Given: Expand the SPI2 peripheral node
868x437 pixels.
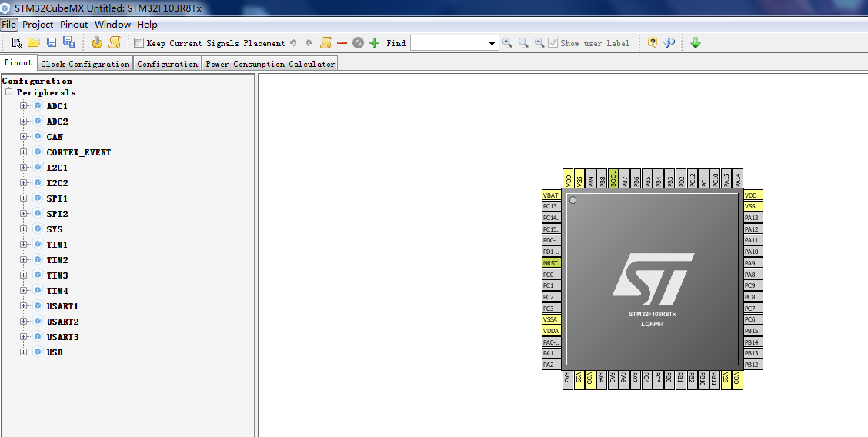Looking at the screenshot, I should coord(23,214).
